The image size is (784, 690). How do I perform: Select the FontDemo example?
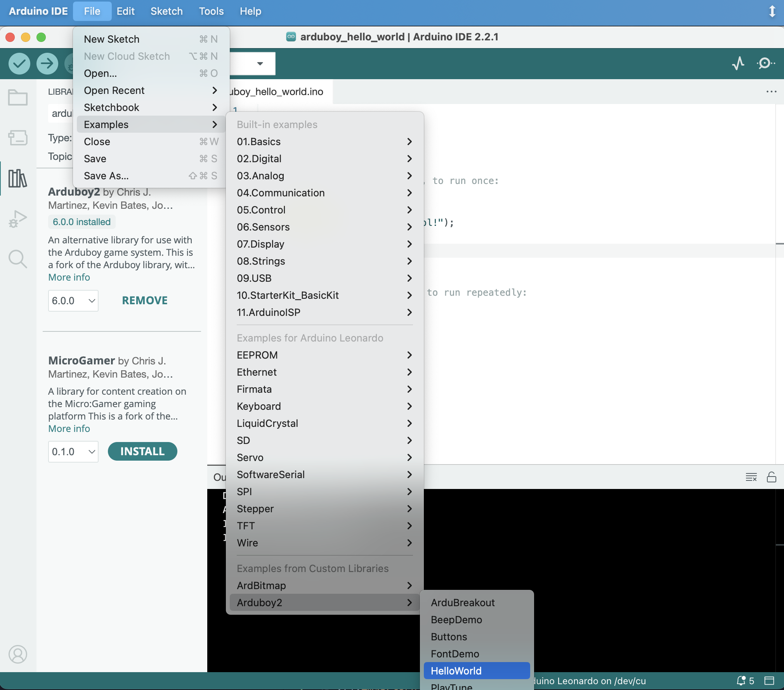click(x=477, y=654)
